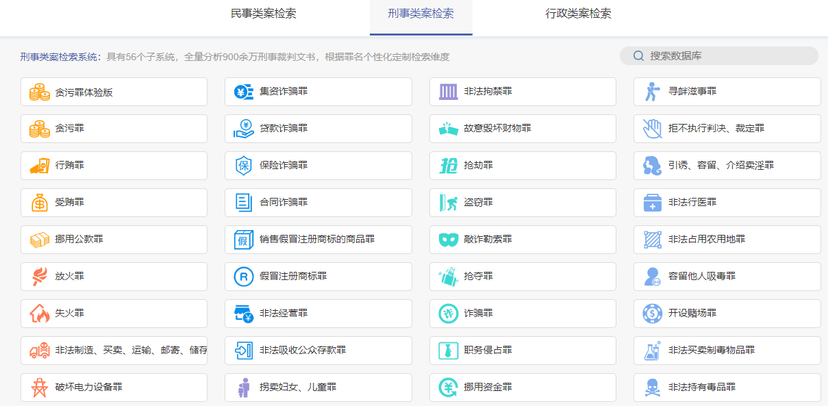The width and height of the screenshot is (828, 406).
Task: Click the thermometer icon for 职务侵占罪
Action: point(447,350)
